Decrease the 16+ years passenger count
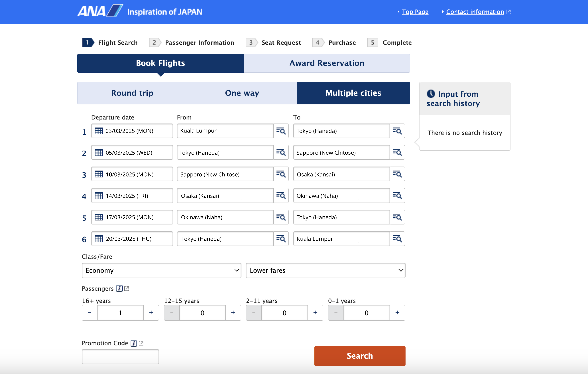588x374 pixels. point(89,313)
